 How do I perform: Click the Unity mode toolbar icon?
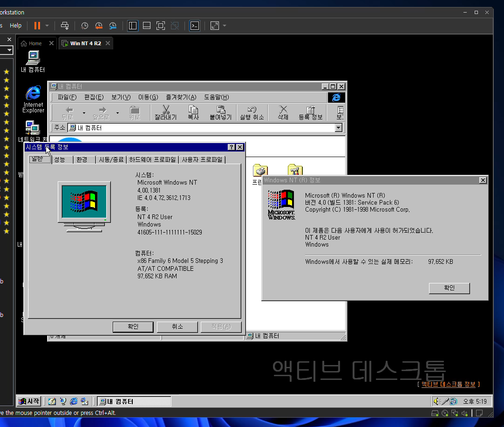(175, 26)
